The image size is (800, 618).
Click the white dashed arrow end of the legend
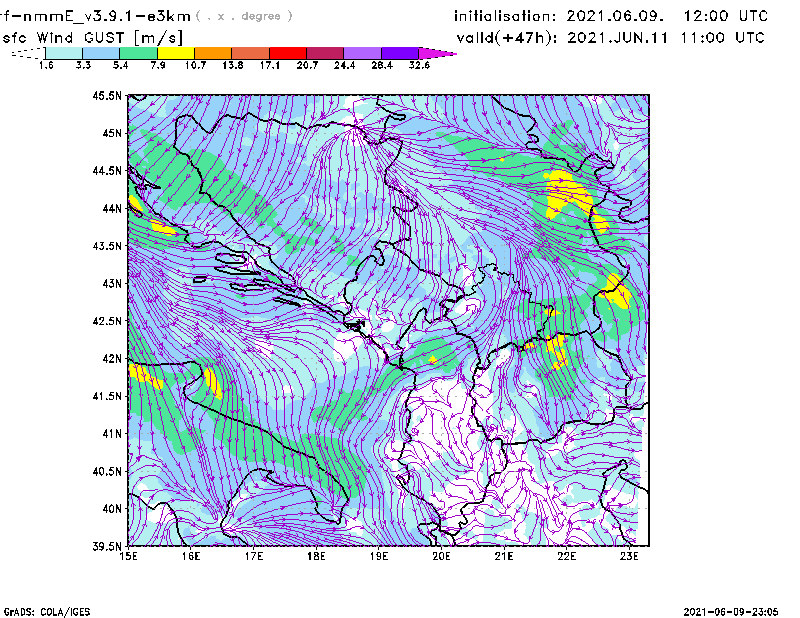(28, 53)
